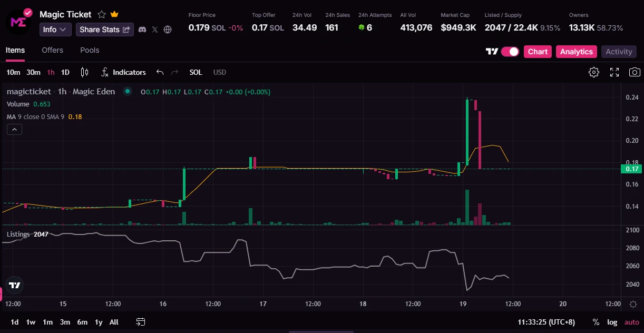
Task: Open candlestick chart style selector
Action: [x=84, y=72]
